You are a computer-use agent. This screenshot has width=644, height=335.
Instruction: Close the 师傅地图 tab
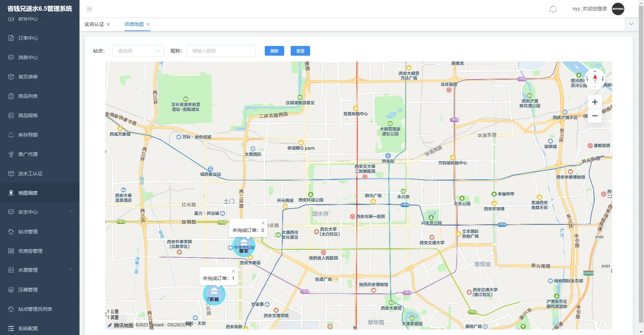[148, 24]
